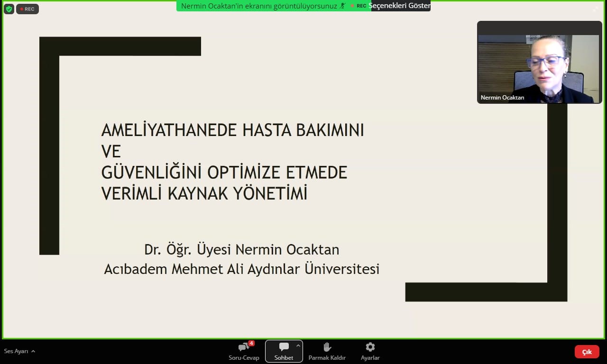Raise hand with Parmak Kaldır
607x364 pixels.
pyautogui.click(x=327, y=351)
